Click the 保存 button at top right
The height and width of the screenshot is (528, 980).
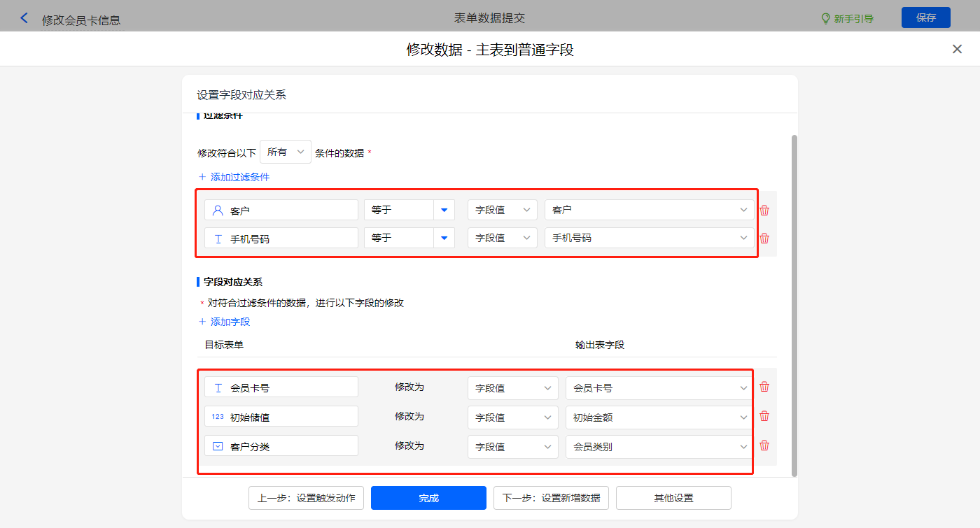(x=925, y=17)
